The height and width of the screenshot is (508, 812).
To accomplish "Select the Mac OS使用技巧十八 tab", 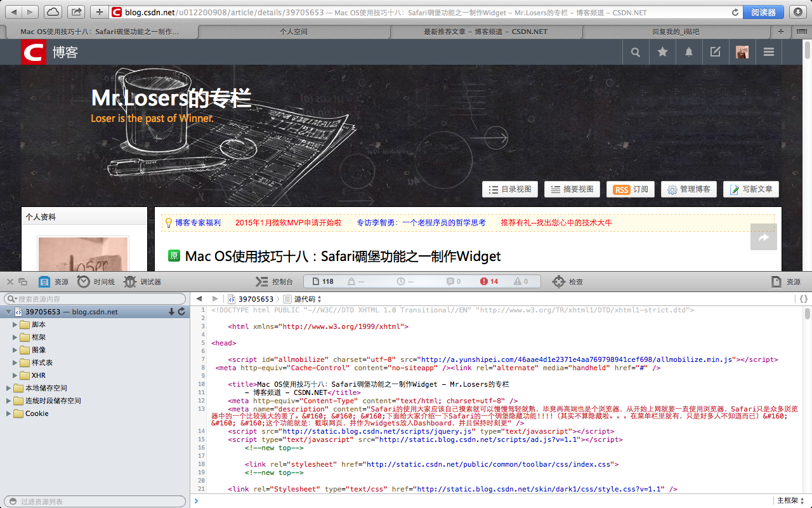I will click(x=100, y=31).
